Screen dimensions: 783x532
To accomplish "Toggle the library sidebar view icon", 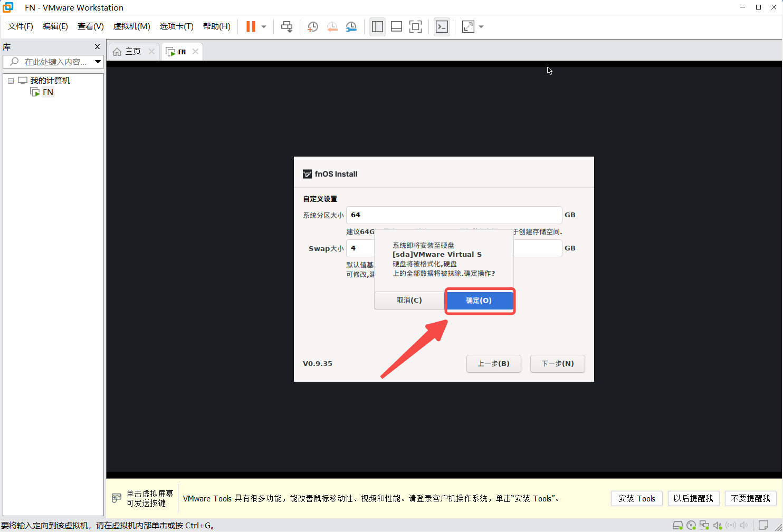I will 377,27.
